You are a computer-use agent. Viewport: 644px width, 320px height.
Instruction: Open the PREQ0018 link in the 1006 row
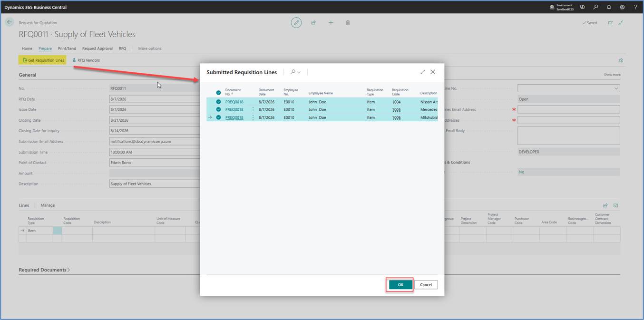(234, 117)
